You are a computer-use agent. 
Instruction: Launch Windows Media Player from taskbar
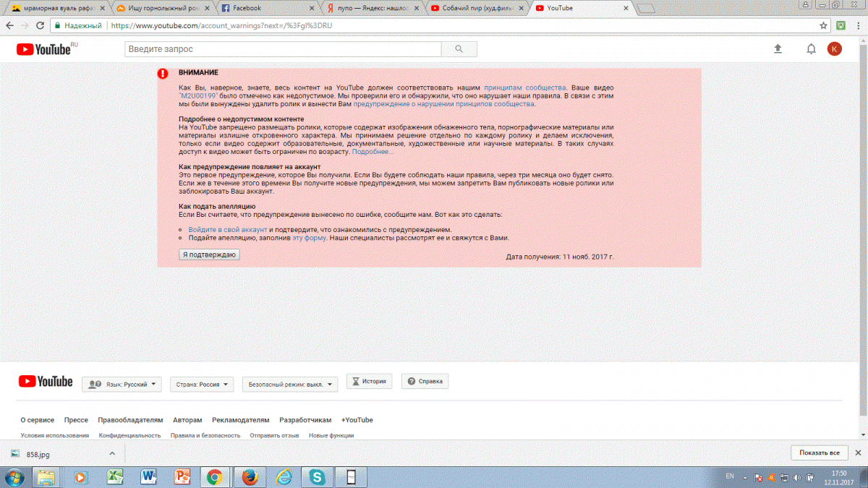[80, 477]
